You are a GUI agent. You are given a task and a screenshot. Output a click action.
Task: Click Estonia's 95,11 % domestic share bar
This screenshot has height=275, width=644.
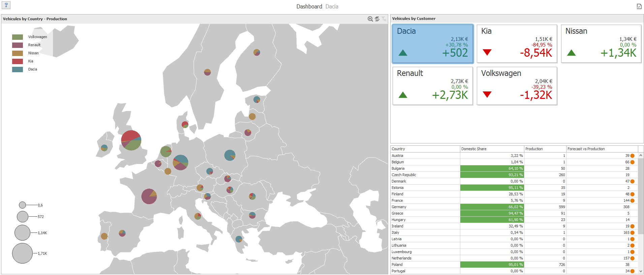coord(492,188)
